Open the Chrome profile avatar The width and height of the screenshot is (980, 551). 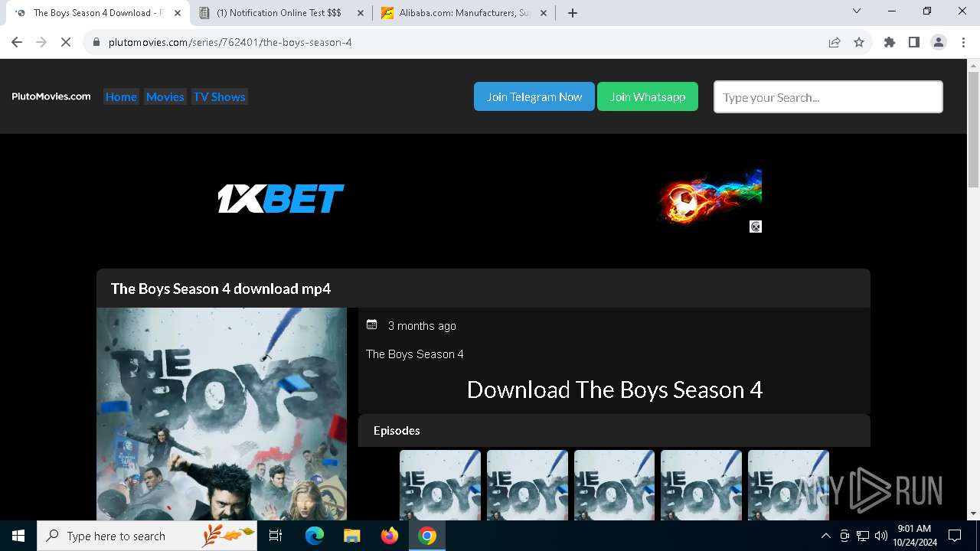click(x=939, y=42)
